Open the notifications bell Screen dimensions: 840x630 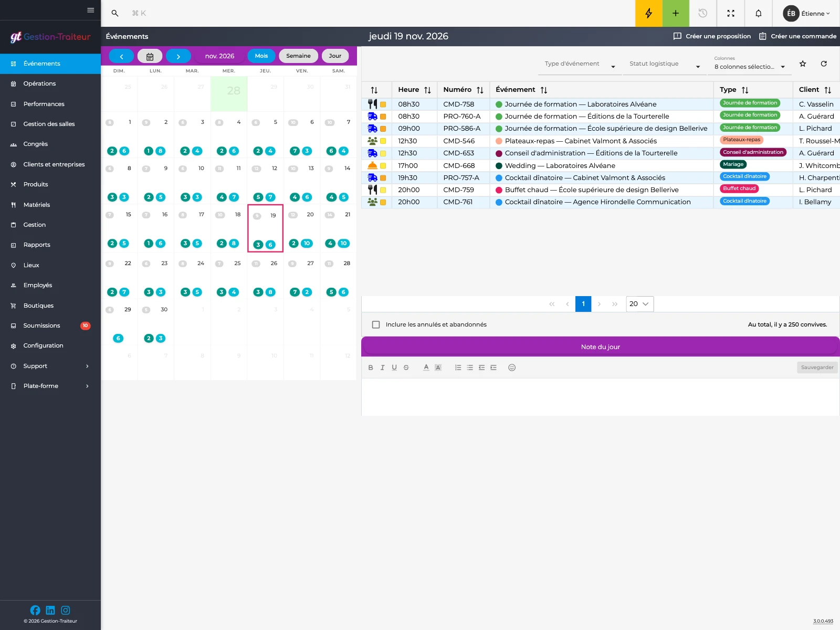(759, 13)
